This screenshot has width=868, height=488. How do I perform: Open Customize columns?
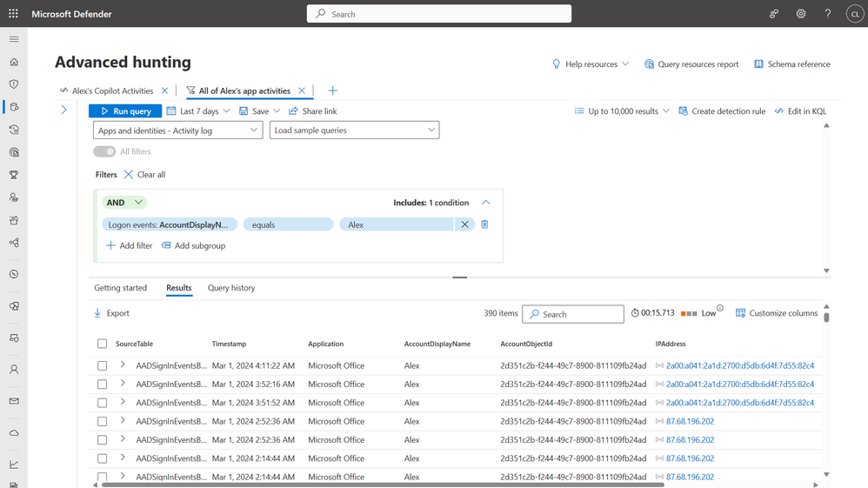pyautogui.click(x=776, y=313)
